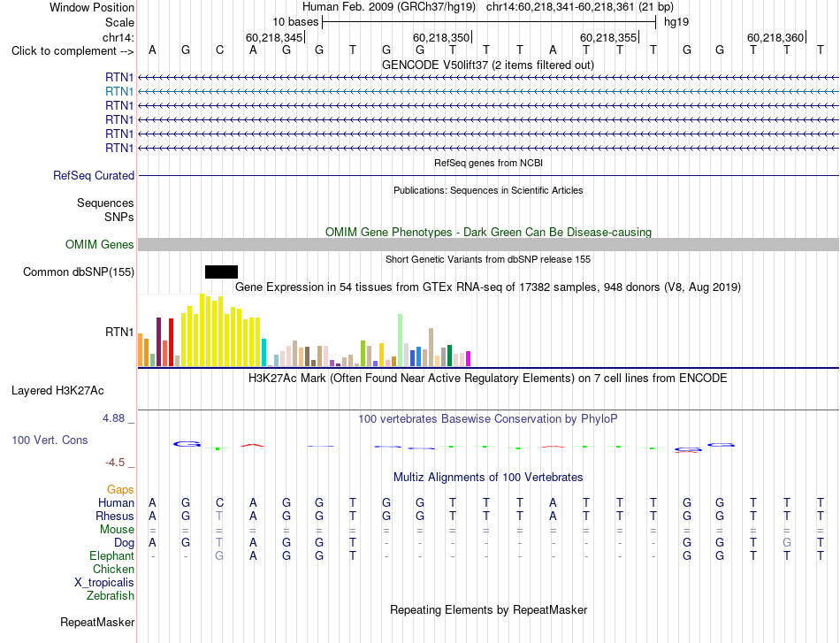Screen dimensions: 840x643
Task: Click the 60,218,345 position marker
Action: [x=274, y=37]
